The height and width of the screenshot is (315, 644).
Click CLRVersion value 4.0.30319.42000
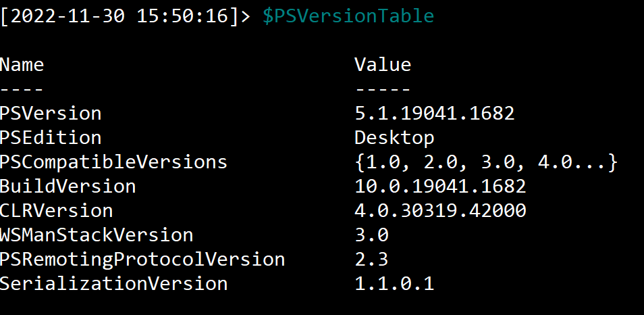[440, 210]
